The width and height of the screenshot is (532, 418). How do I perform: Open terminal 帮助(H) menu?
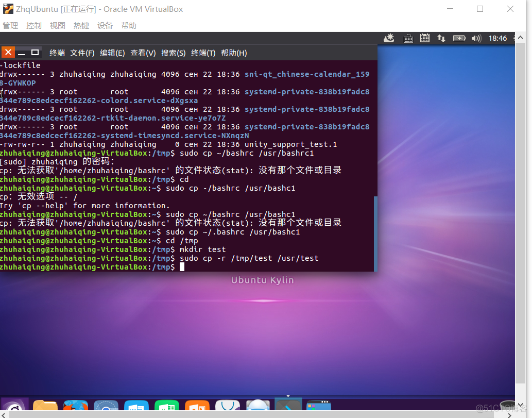coord(234,53)
